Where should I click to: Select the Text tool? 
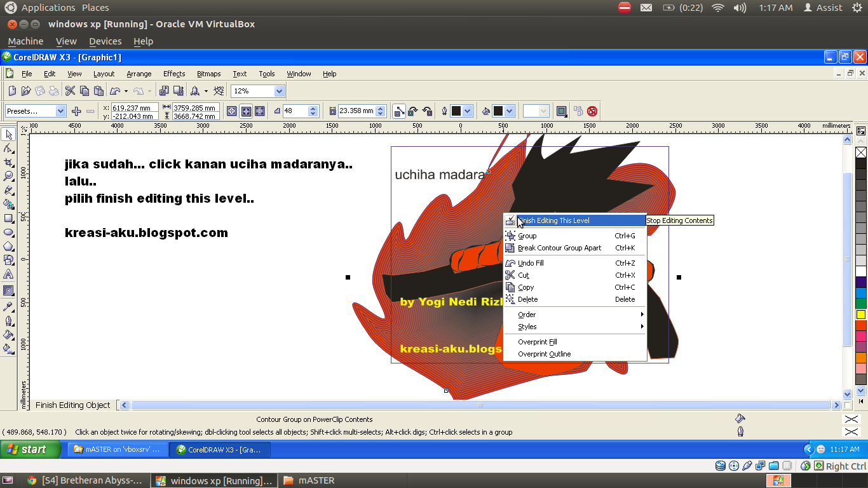click(x=9, y=274)
